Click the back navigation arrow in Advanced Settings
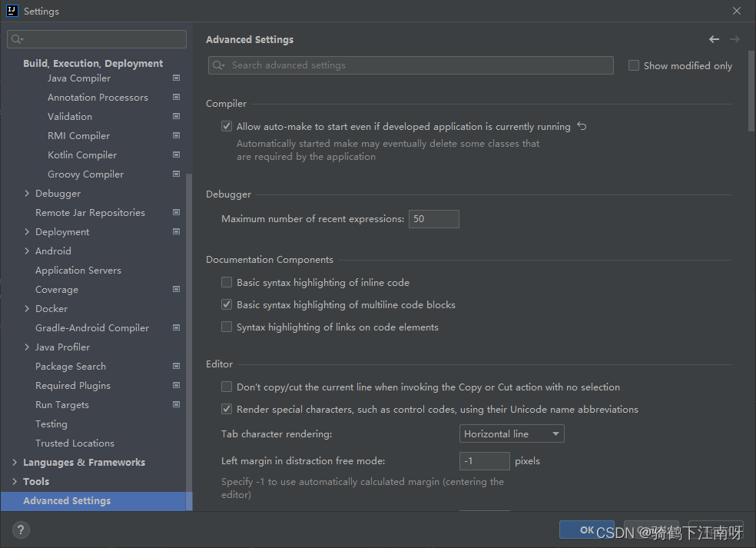Screen dimensions: 756x548 (x=713, y=38)
